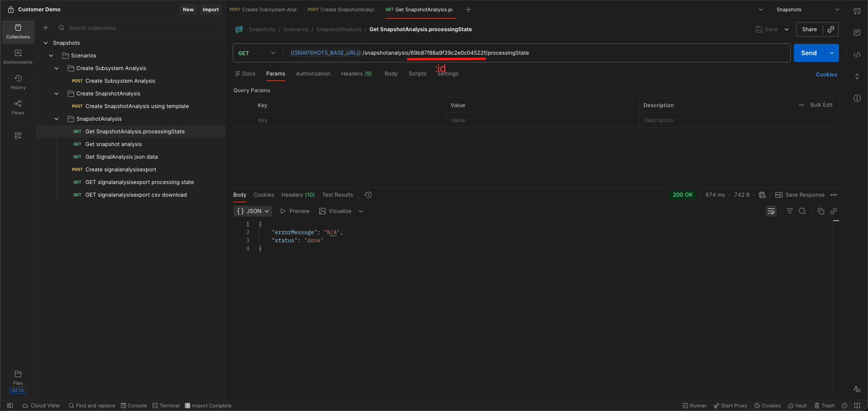Open the search-in-response magnifier icon
This screenshot has width=868, height=411.
click(802, 211)
